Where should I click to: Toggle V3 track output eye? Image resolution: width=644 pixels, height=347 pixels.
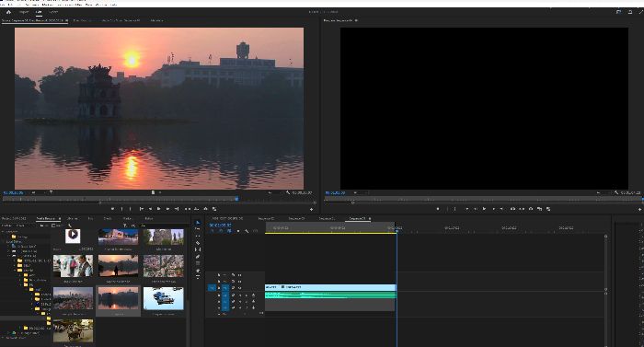click(x=239, y=275)
